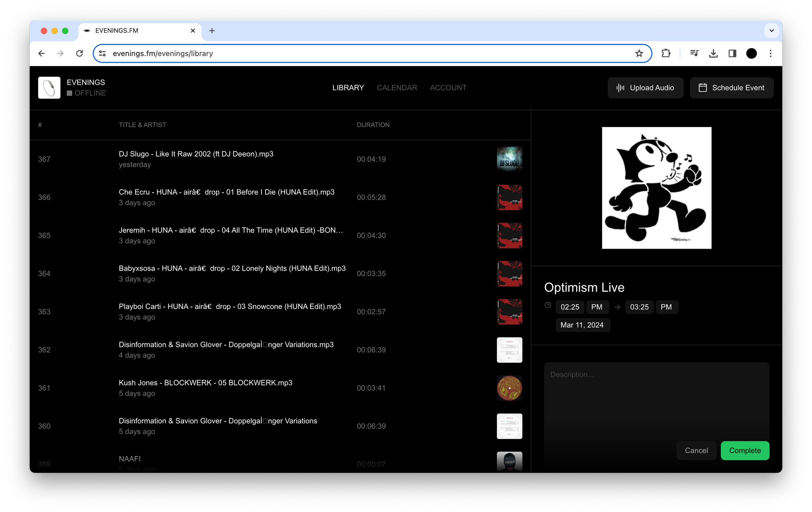Click the Cancel button

pos(696,450)
